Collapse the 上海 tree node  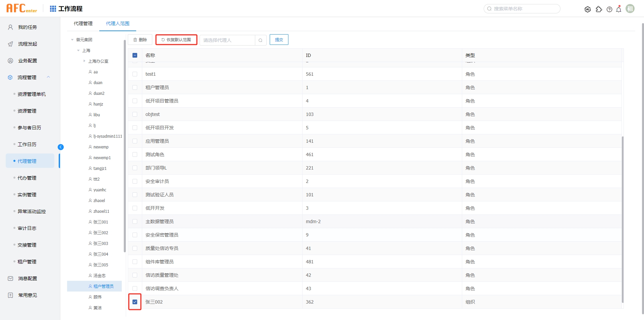(79, 50)
